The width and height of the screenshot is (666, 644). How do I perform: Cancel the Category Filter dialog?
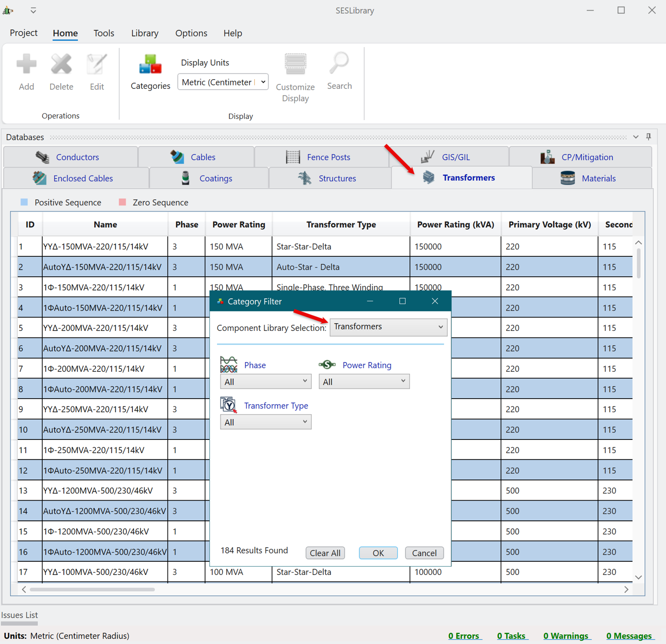point(424,553)
